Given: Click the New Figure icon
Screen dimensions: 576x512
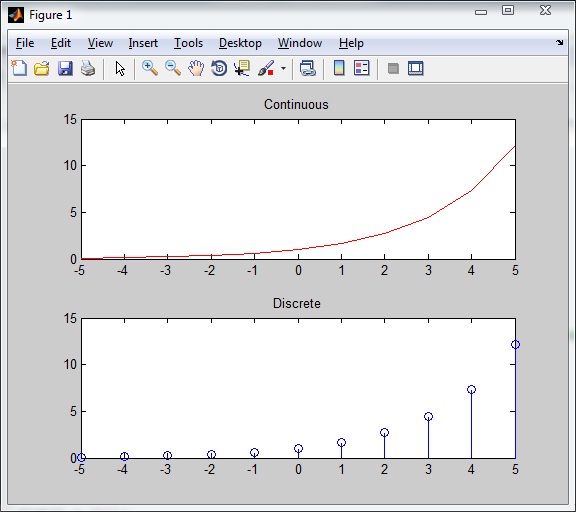Looking at the screenshot, I should point(19,68).
